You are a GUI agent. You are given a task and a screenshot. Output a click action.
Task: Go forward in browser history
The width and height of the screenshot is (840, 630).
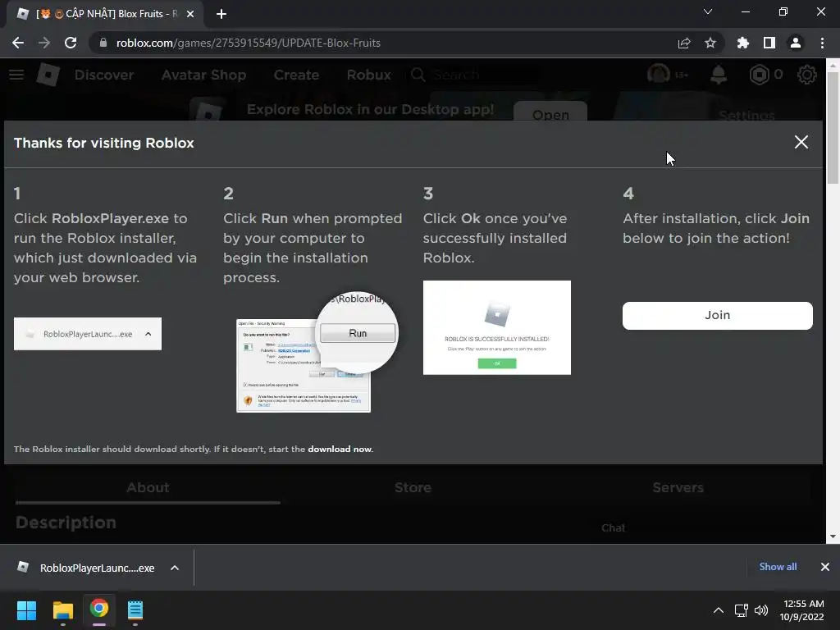click(x=44, y=43)
